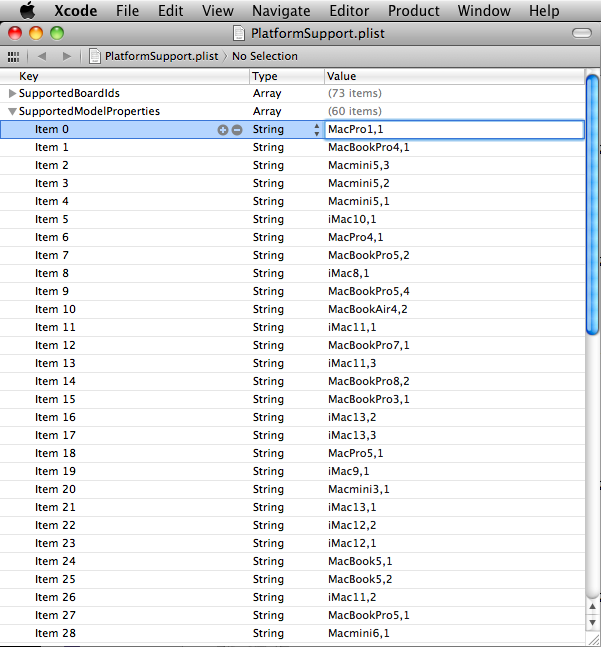Click value MacBookPro5,4
The height and width of the screenshot is (647, 601).
(x=369, y=291)
